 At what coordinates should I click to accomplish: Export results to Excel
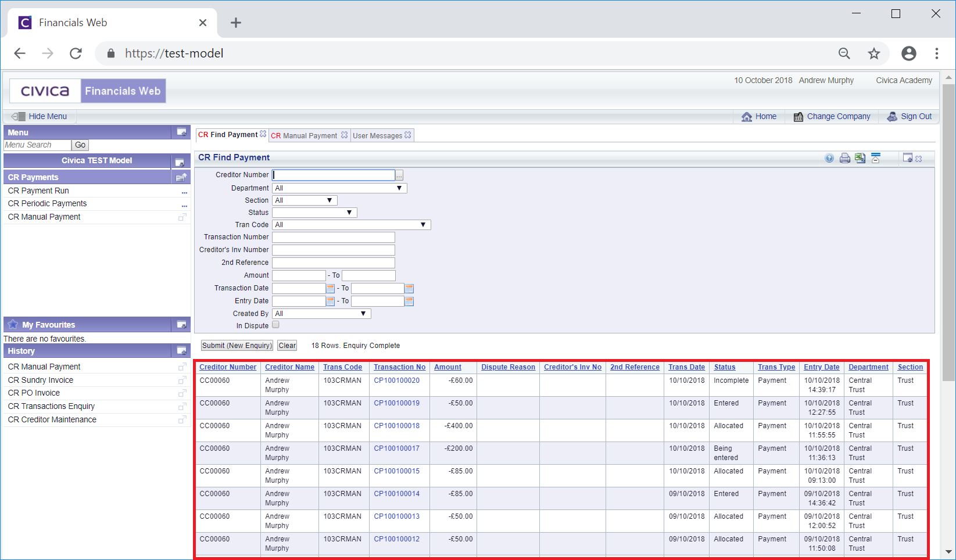click(860, 158)
